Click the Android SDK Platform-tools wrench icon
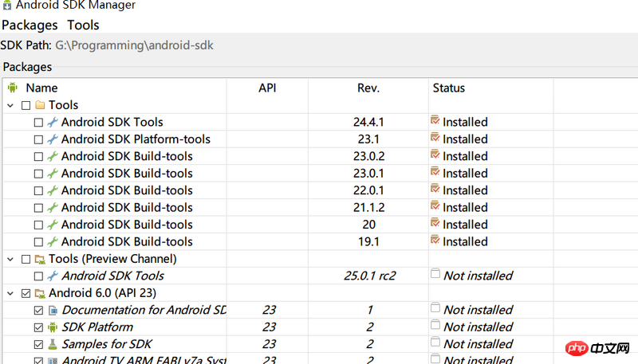This screenshot has width=638, height=364. click(53, 139)
